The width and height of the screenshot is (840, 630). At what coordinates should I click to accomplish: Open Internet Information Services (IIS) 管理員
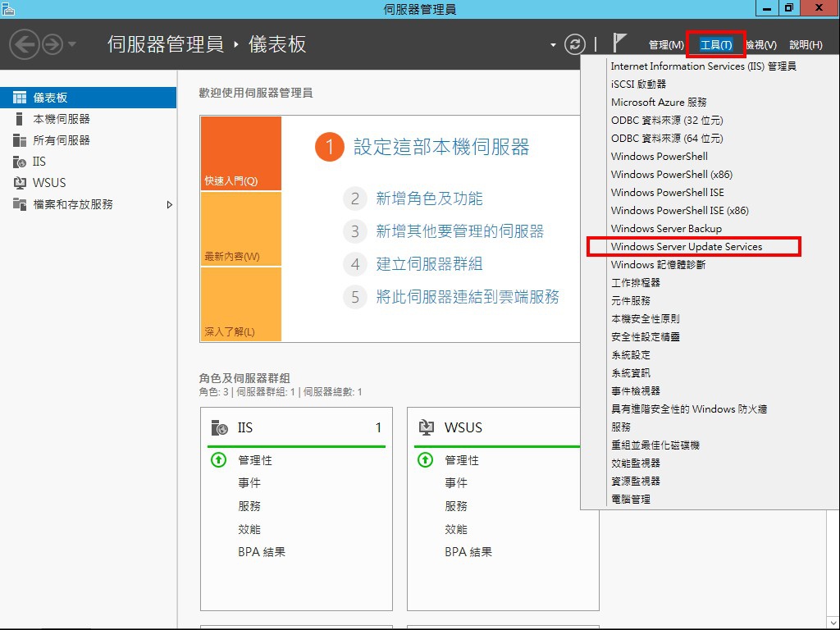[x=703, y=66]
